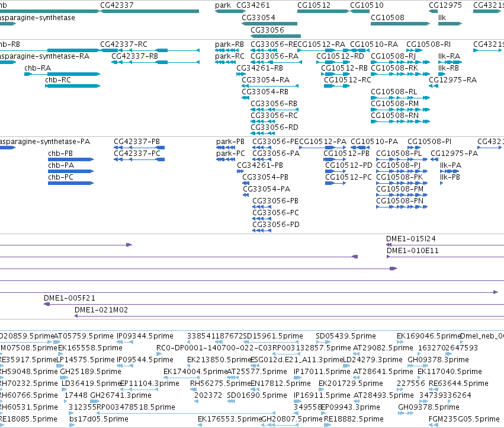The image size is (504, 428).
Task: Select the park gene label
Action: (223, 5)
